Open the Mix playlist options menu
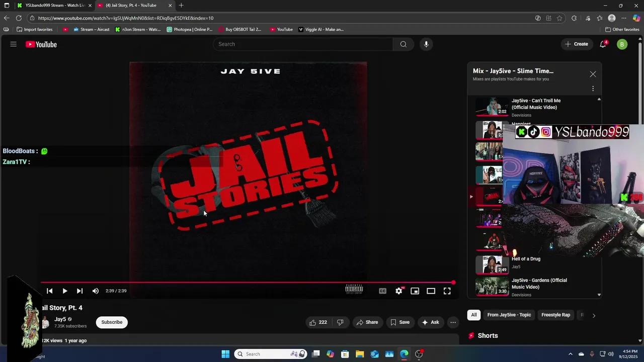644x362 pixels. pyautogui.click(x=593, y=88)
